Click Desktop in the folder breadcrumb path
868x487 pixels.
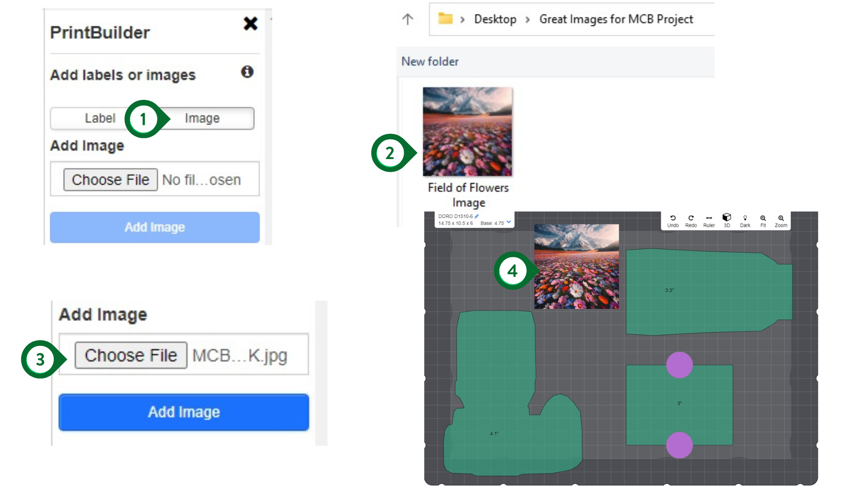point(495,19)
